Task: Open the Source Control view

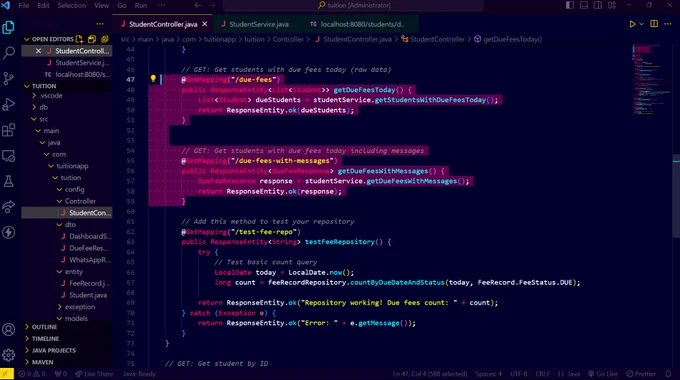Action: (x=8, y=79)
